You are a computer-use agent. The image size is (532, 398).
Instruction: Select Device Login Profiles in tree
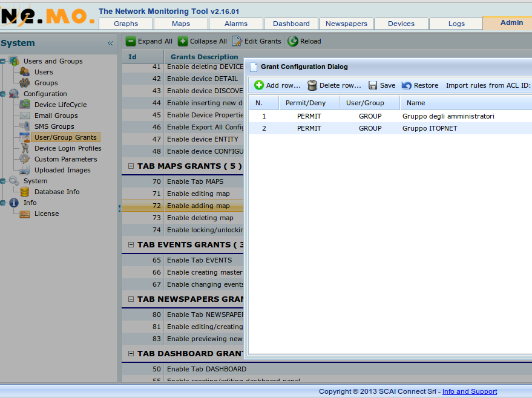[x=68, y=148]
